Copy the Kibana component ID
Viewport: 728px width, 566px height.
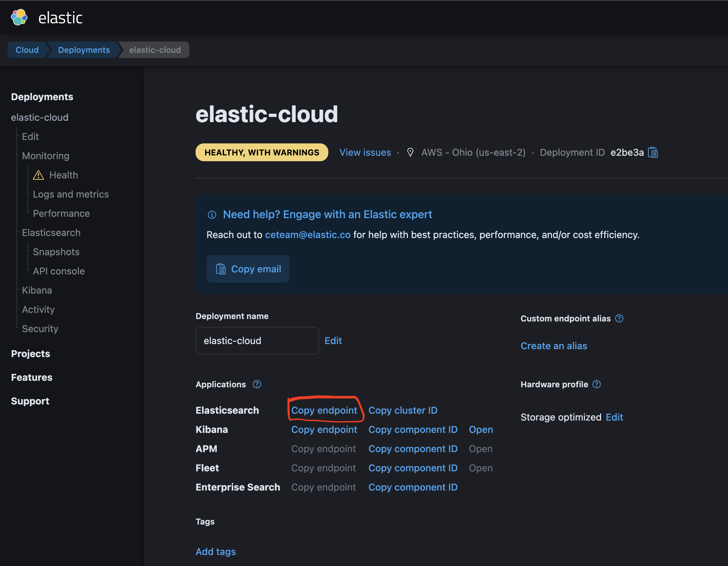[x=413, y=429]
